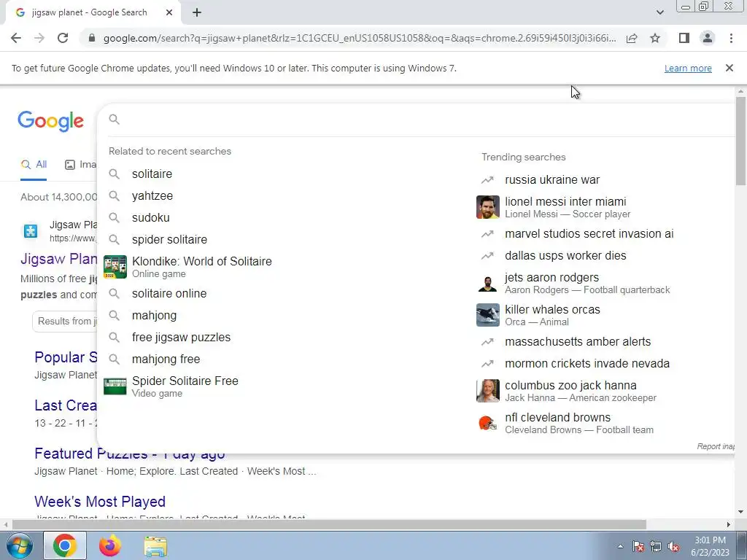
Task: Click the Lionel Messi photo
Action: pyautogui.click(x=488, y=207)
